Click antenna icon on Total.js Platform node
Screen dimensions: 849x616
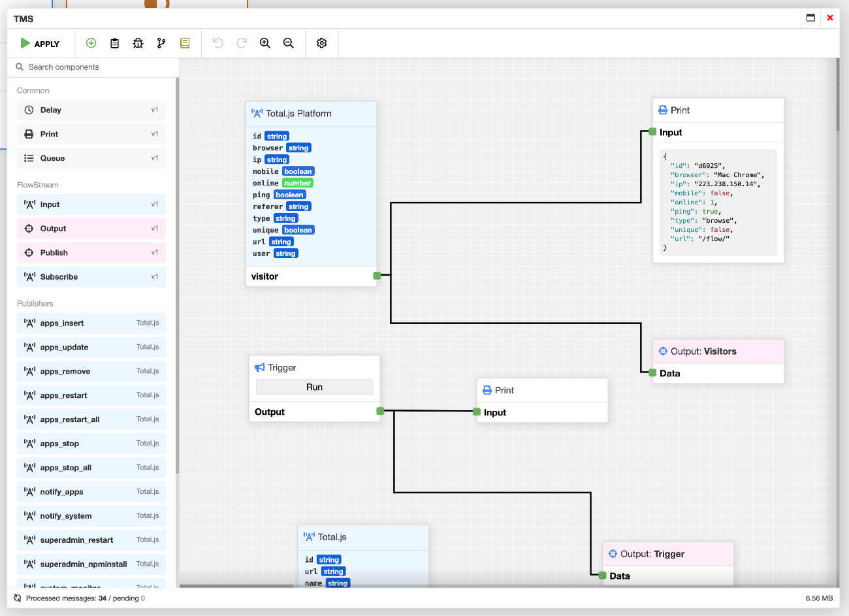point(257,114)
